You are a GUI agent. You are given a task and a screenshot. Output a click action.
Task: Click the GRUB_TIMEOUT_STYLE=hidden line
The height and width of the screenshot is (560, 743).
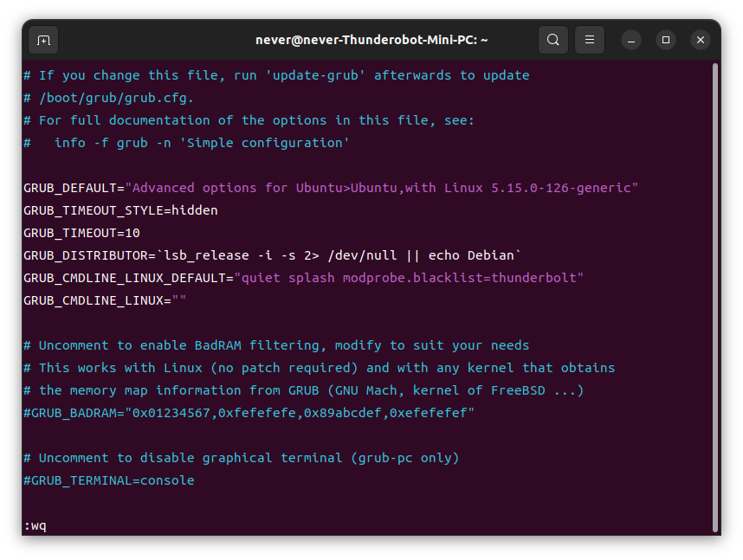tap(121, 210)
